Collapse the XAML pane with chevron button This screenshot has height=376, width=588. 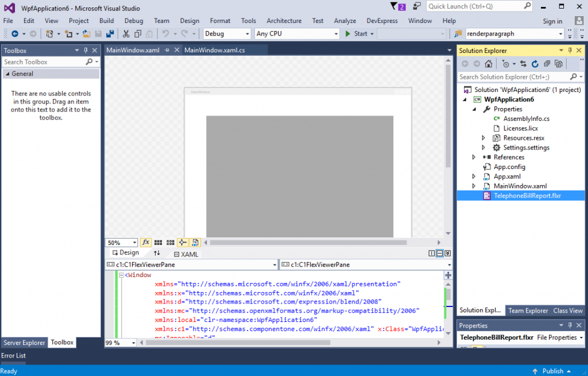(448, 254)
